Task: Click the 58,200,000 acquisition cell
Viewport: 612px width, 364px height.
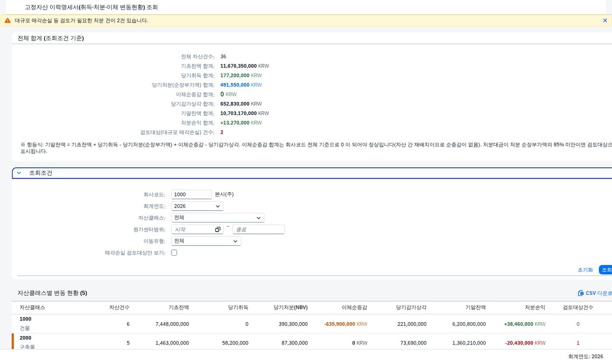Action: pyautogui.click(x=235, y=343)
